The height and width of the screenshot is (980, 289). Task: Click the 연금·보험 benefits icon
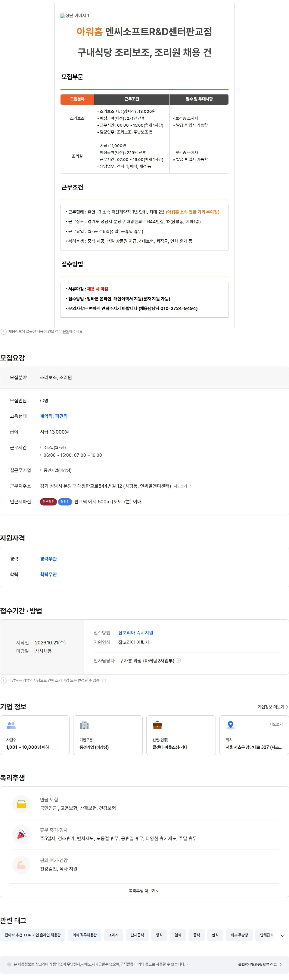(21, 804)
